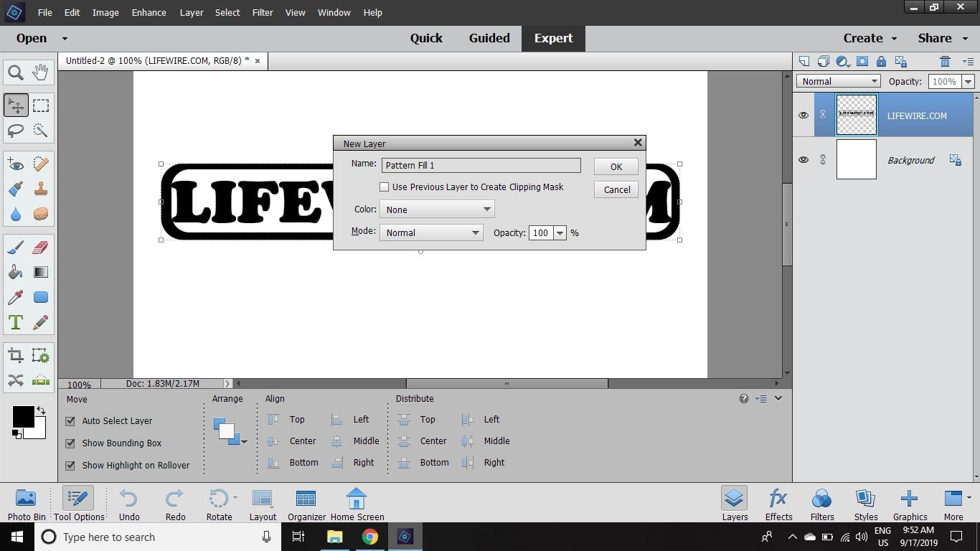Image resolution: width=980 pixels, height=551 pixels.
Task: Click align Top button
Action: (x=287, y=420)
